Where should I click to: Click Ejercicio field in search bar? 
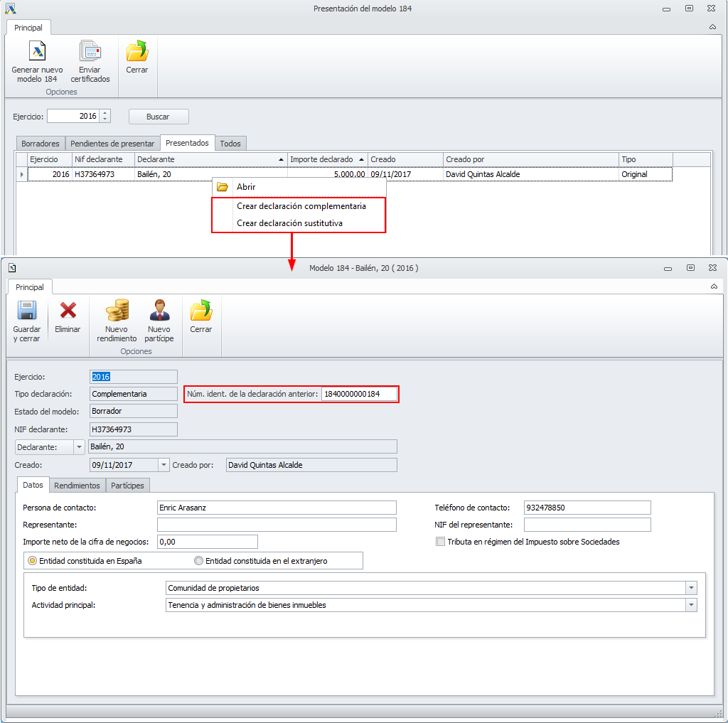coord(73,116)
